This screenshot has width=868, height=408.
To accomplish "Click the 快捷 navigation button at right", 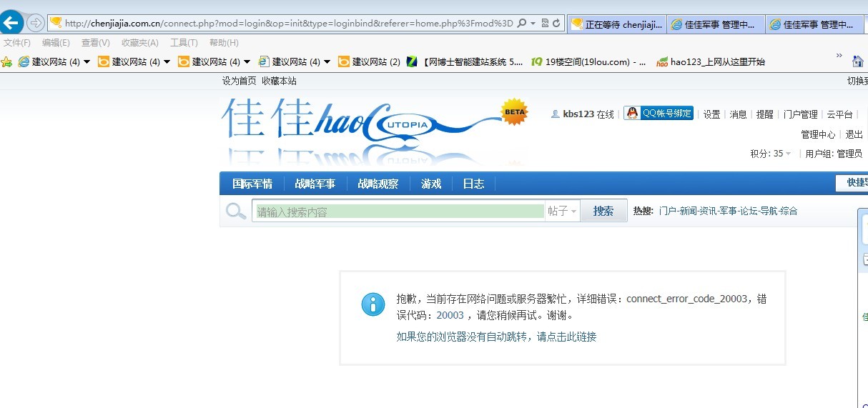I will (x=852, y=183).
